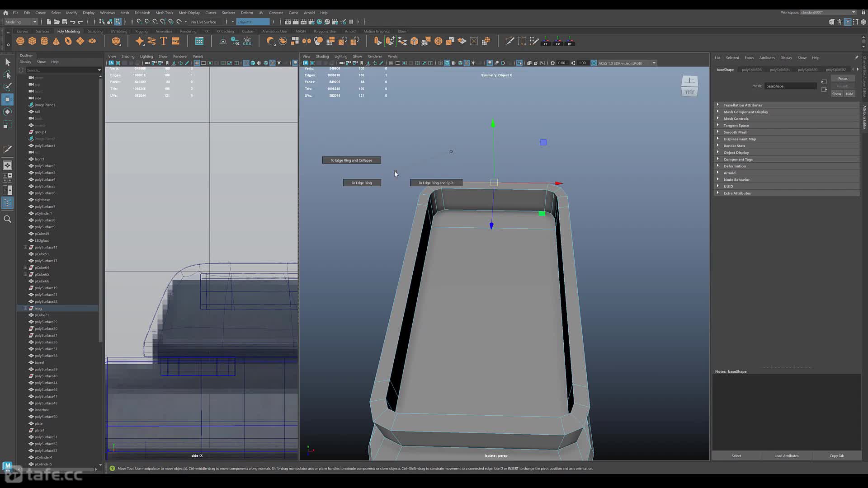Open the Edit Mesh menu
This screenshot has width=868, height=488.
click(142, 13)
